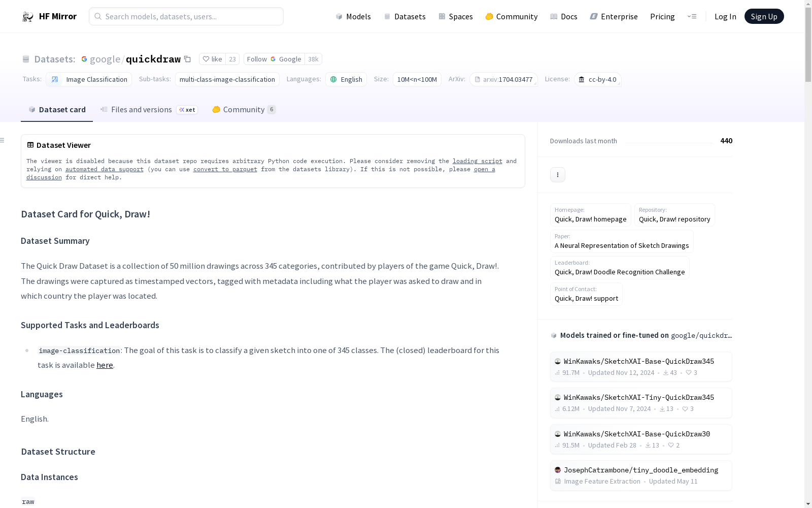
Task: Open the convert to parquet link
Action: pos(225,169)
